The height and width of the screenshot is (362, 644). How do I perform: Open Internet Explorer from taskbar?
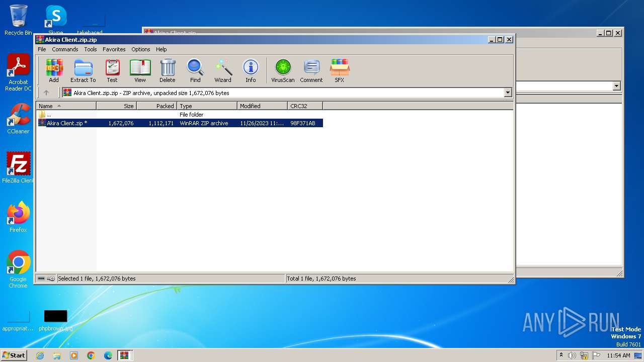(40, 355)
